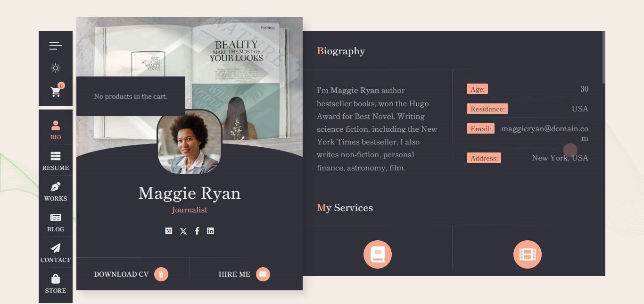Open the LinkedIn profile icon
The image size is (644, 304).
coord(210,231)
